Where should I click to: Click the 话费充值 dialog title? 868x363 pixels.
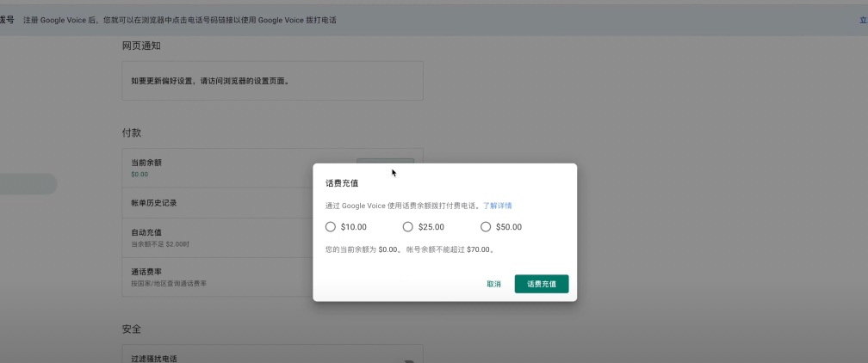(342, 183)
